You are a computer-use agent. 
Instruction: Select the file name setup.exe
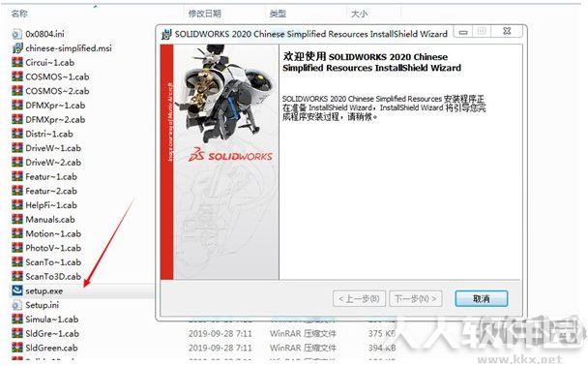pos(44,290)
